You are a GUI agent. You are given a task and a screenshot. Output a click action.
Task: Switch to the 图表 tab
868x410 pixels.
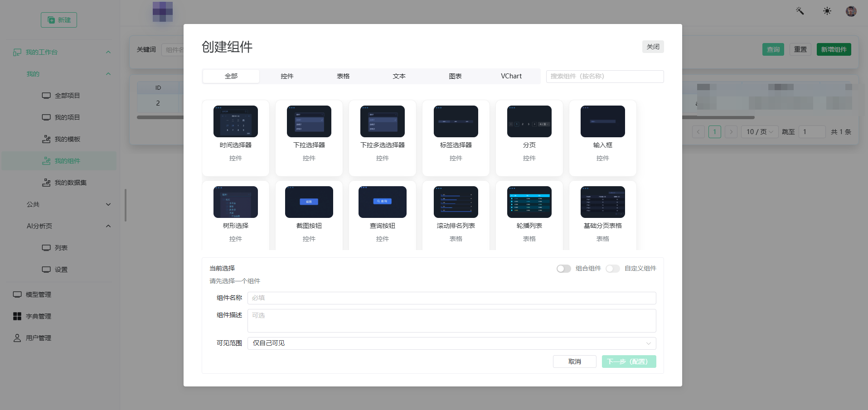click(455, 76)
